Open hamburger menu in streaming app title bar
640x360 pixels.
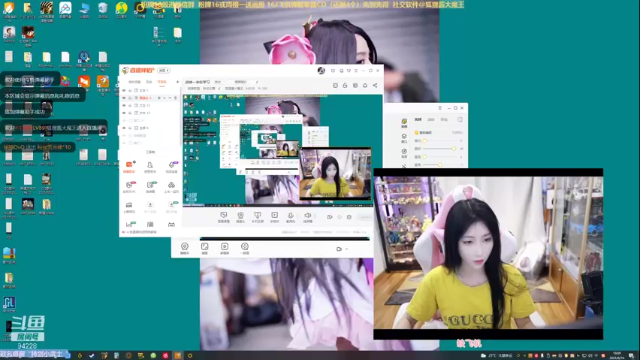[356, 71]
